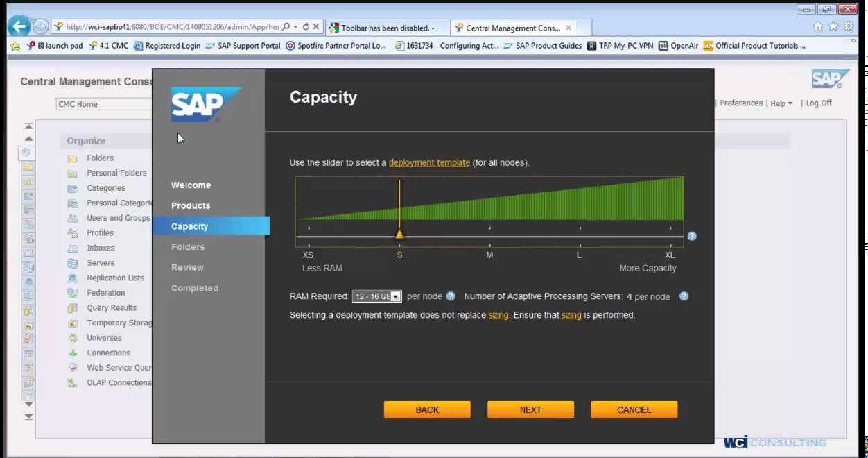The width and height of the screenshot is (868, 458).
Task: Select the Review wizard step
Action: click(x=187, y=268)
